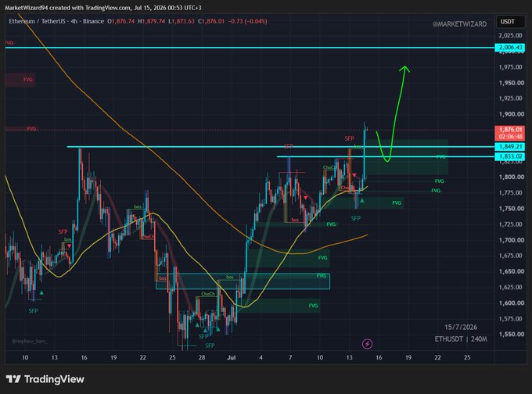The image size is (532, 394).
Task: Select the 1,833.02 price line label
Action: pyautogui.click(x=509, y=156)
